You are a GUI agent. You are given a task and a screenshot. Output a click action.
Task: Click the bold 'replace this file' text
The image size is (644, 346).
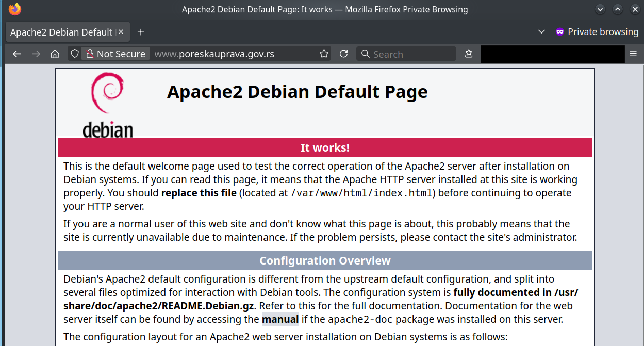199,193
